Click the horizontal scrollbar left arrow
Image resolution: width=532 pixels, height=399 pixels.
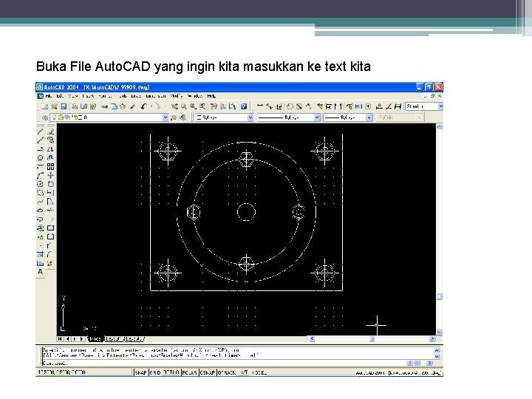click(x=312, y=339)
